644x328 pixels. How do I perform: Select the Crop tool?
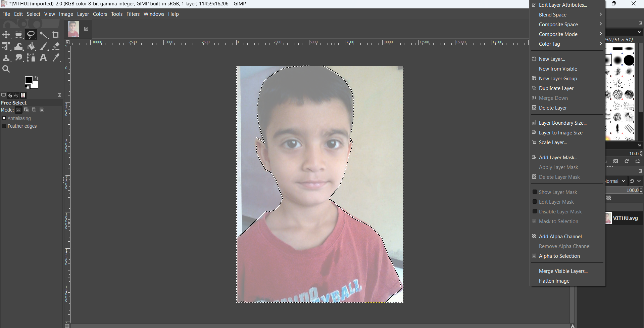(56, 35)
